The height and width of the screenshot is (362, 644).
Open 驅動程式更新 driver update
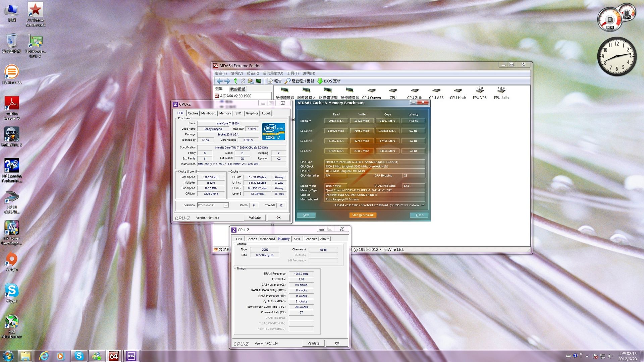pos(299,81)
